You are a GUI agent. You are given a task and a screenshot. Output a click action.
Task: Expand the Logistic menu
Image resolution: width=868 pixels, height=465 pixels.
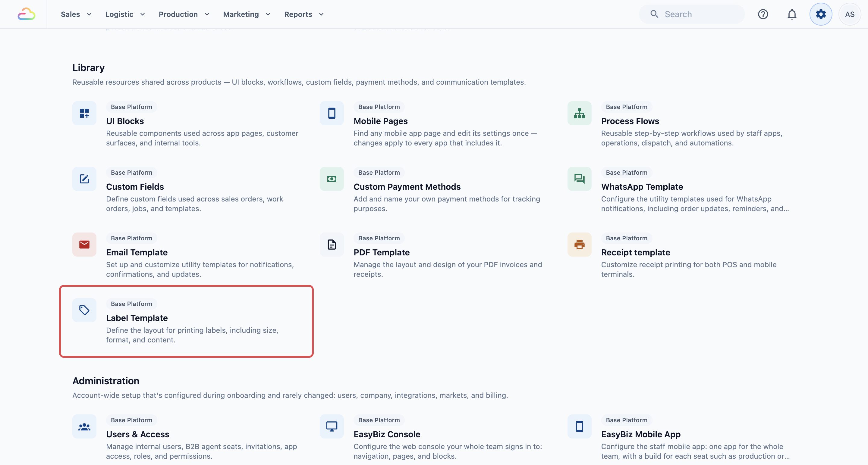tap(125, 14)
